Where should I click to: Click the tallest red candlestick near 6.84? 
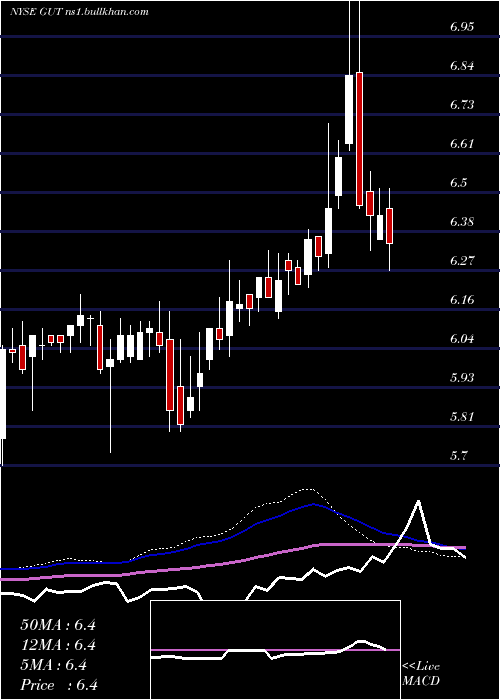click(359, 139)
